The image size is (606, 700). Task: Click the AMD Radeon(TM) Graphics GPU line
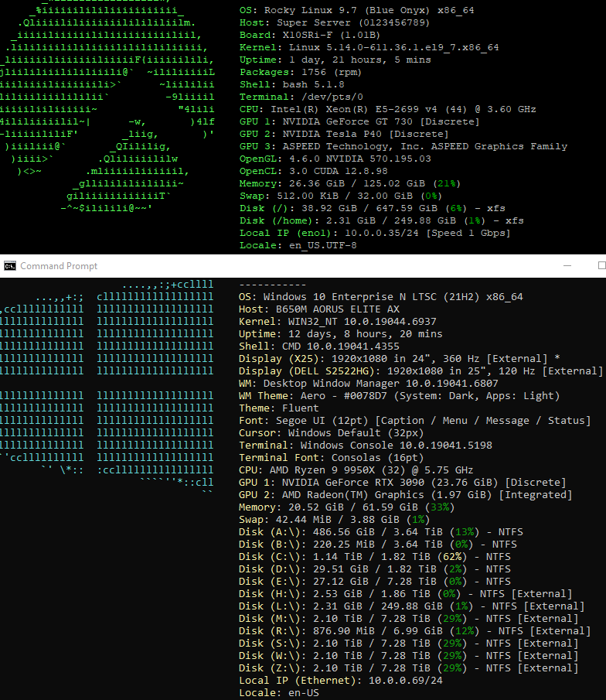tap(405, 495)
